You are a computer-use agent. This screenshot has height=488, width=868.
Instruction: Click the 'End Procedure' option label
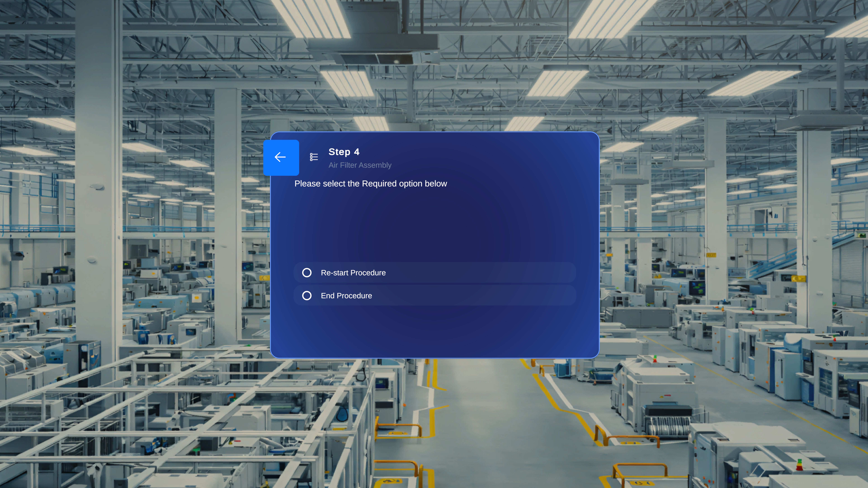pyautogui.click(x=346, y=296)
